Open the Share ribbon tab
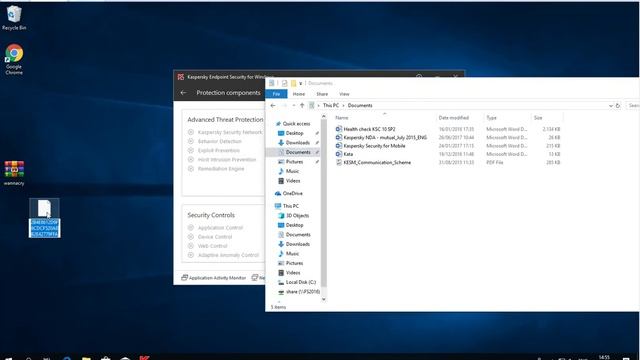This screenshot has height=360, width=640. (x=322, y=94)
